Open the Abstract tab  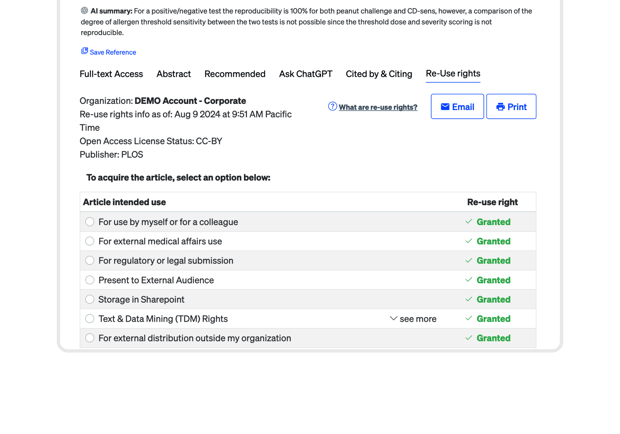pos(173,74)
